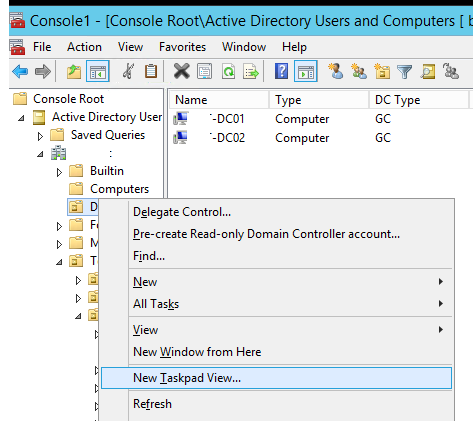Click the Refresh toolbar icon

[229, 71]
